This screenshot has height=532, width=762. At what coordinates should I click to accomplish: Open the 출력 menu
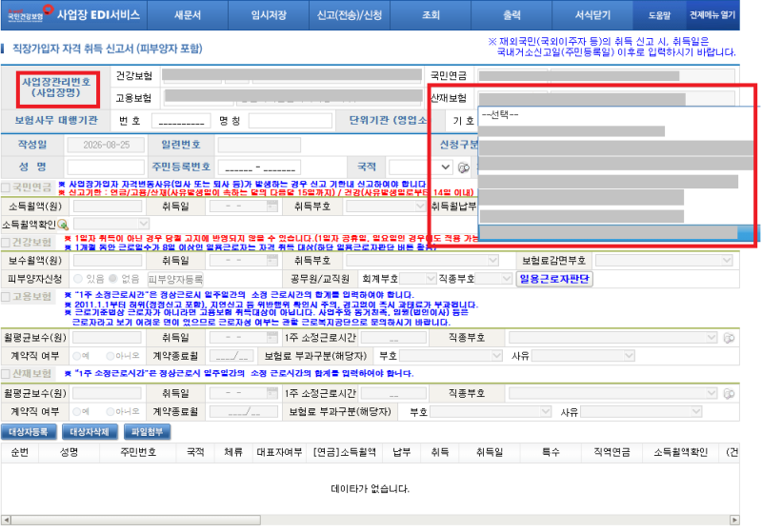[x=511, y=15]
